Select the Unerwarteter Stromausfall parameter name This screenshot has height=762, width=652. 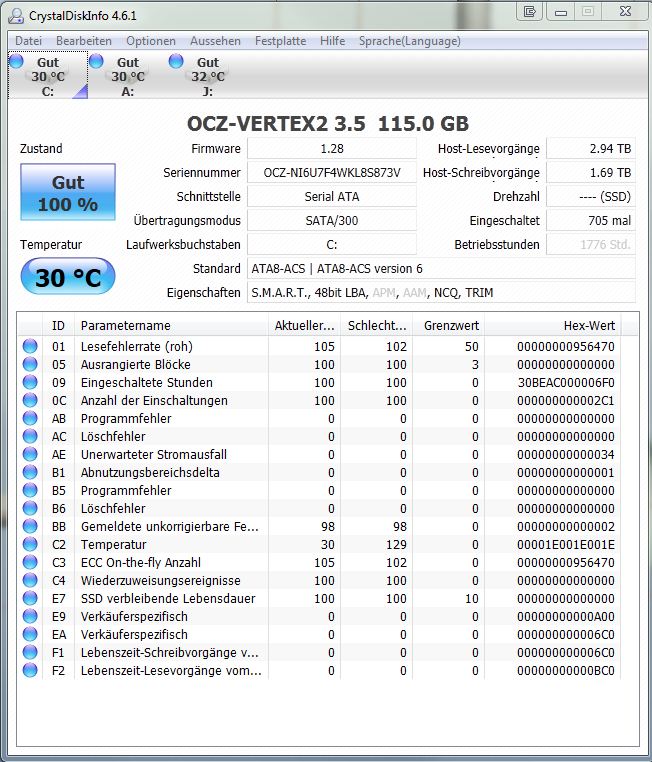[154, 454]
